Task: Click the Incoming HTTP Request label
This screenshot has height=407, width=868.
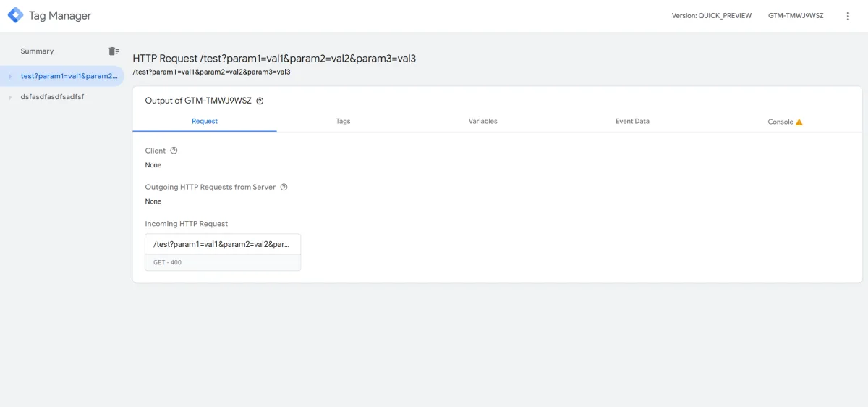Action: (x=187, y=224)
